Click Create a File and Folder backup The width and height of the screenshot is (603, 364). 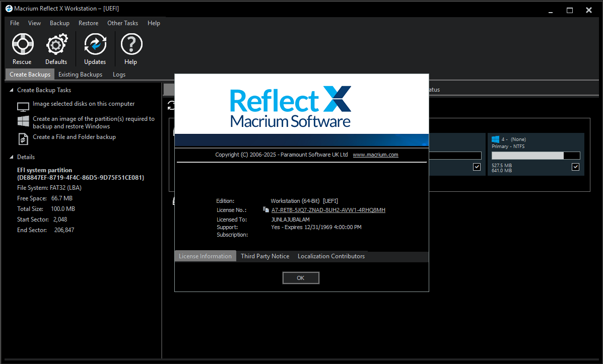[x=74, y=137]
